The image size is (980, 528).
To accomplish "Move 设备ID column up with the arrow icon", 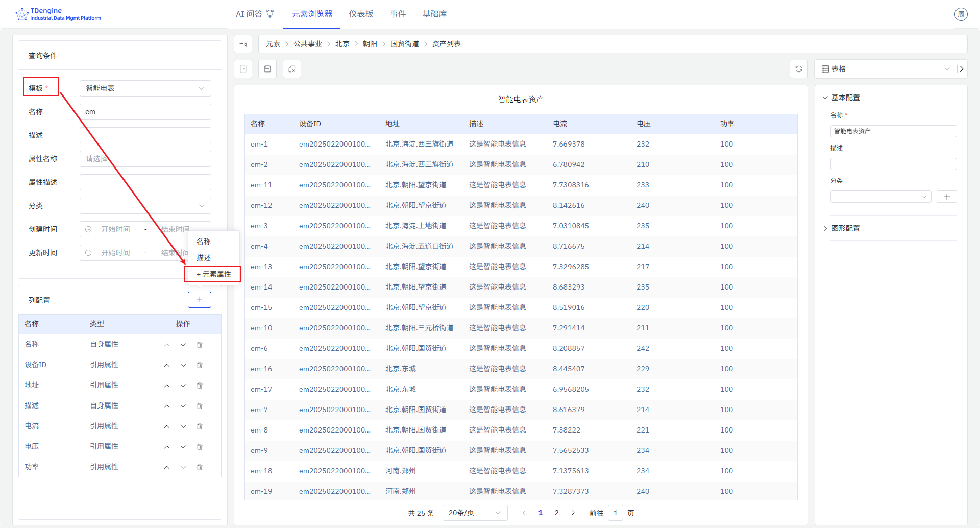I will pyautogui.click(x=166, y=365).
